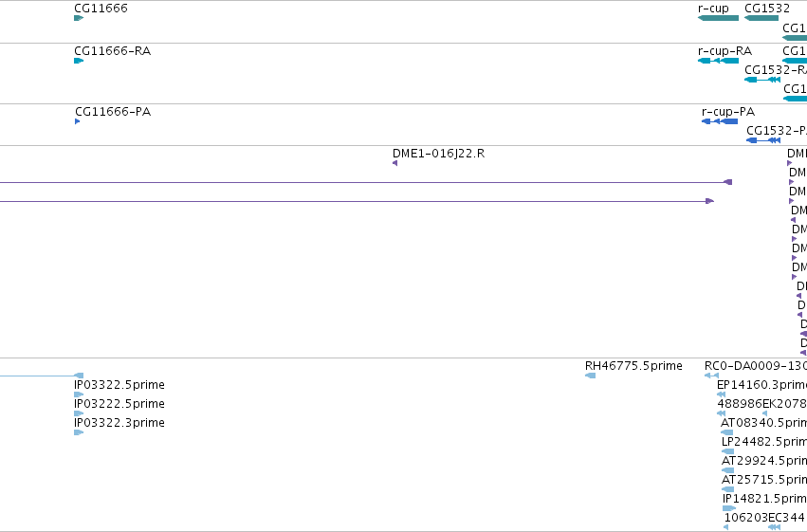
Task: Click the AT29924.5prime EST glyph
Action: pos(727,470)
